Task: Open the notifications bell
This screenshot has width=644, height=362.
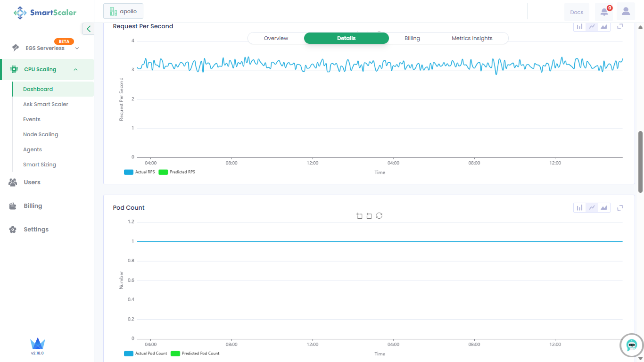Action: point(604,12)
